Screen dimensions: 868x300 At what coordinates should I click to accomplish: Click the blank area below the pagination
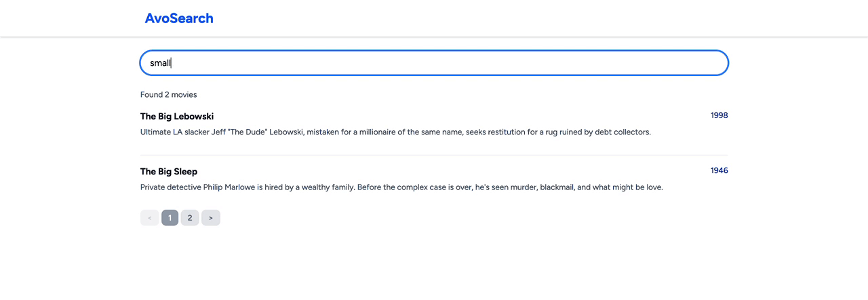click(x=434, y=265)
